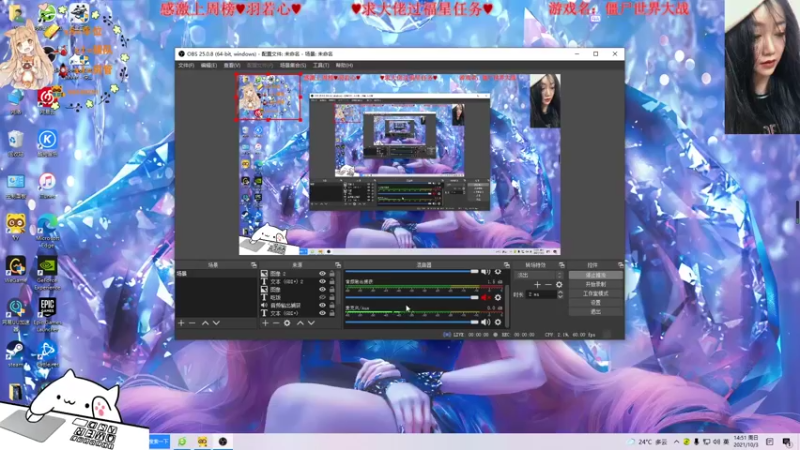Click the topmost mixer channel volume slider

click(412, 272)
